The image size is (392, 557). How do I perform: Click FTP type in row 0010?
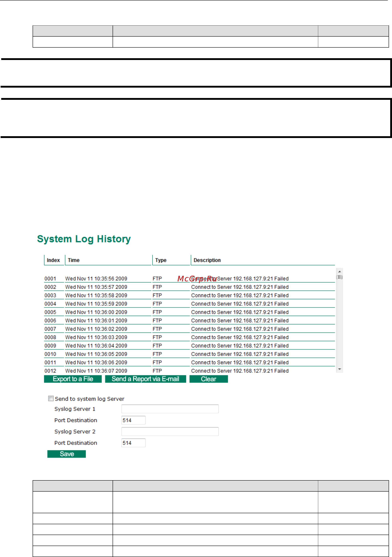tap(157, 354)
